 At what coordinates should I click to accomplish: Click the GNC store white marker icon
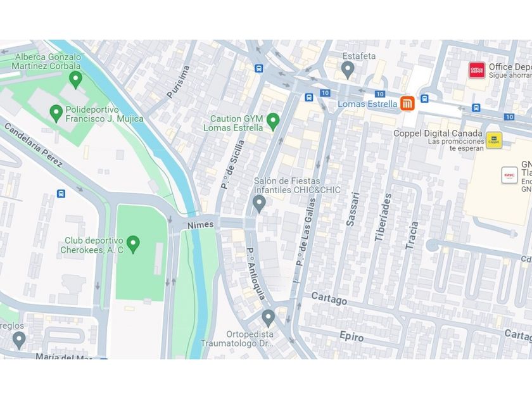[x=510, y=175]
